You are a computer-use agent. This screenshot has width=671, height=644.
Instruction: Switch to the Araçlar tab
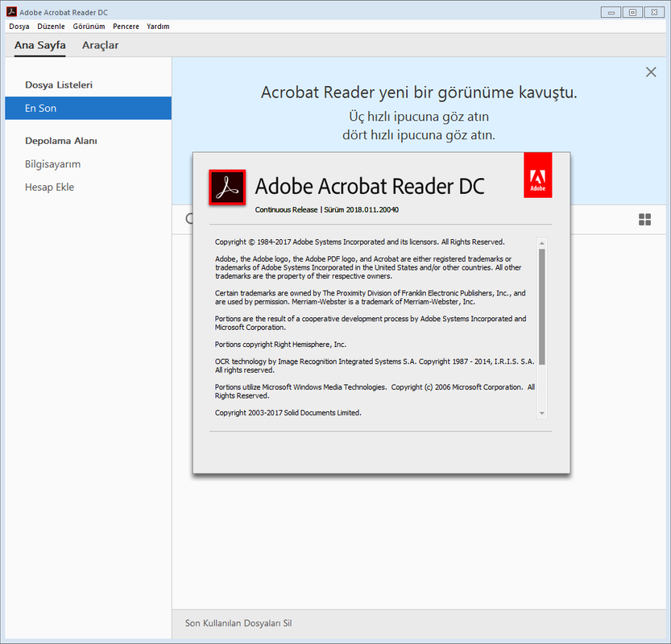[x=100, y=45]
